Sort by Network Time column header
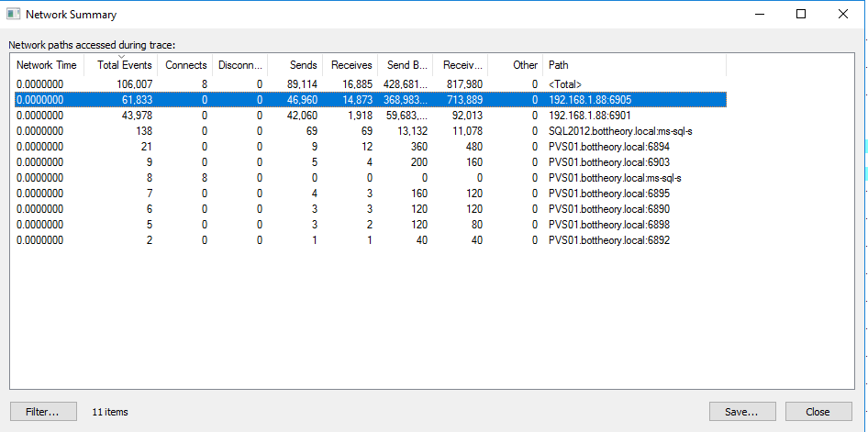 coord(47,65)
